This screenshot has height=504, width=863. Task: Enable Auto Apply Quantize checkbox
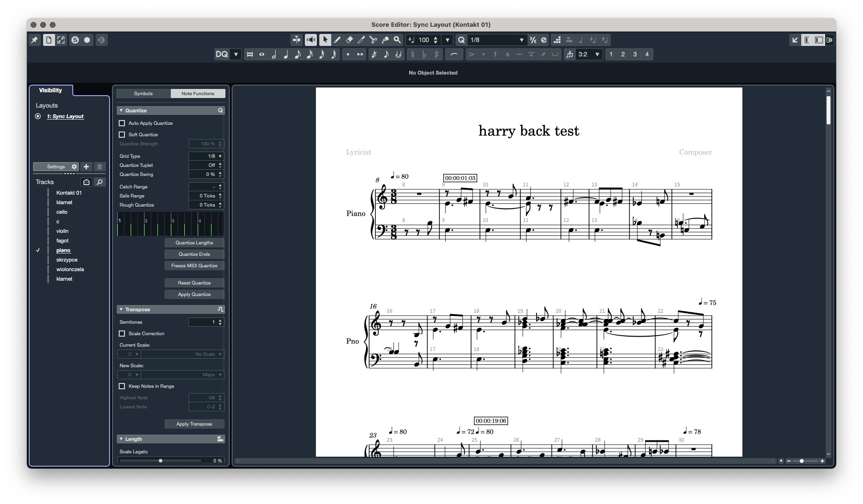pyautogui.click(x=122, y=123)
